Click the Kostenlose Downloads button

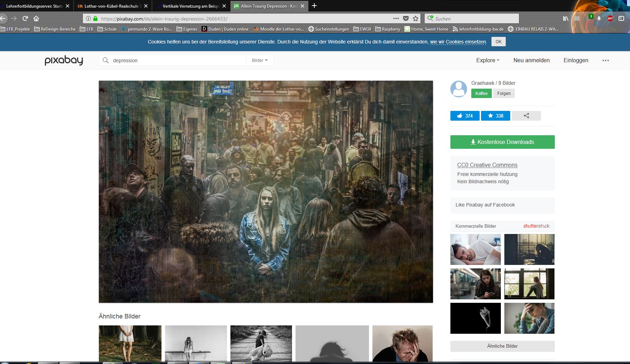point(502,142)
